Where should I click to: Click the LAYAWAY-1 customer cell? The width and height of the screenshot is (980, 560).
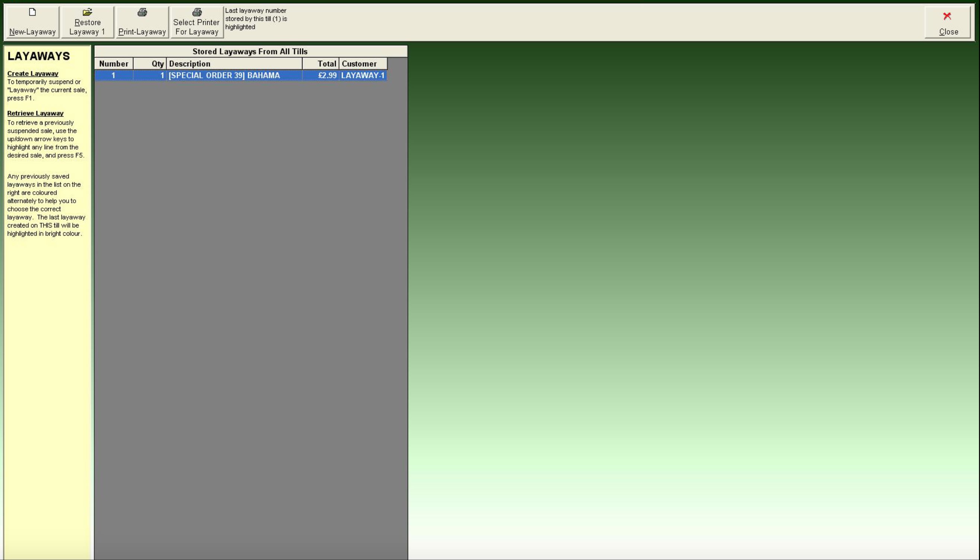pyautogui.click(x=363, y=75)
